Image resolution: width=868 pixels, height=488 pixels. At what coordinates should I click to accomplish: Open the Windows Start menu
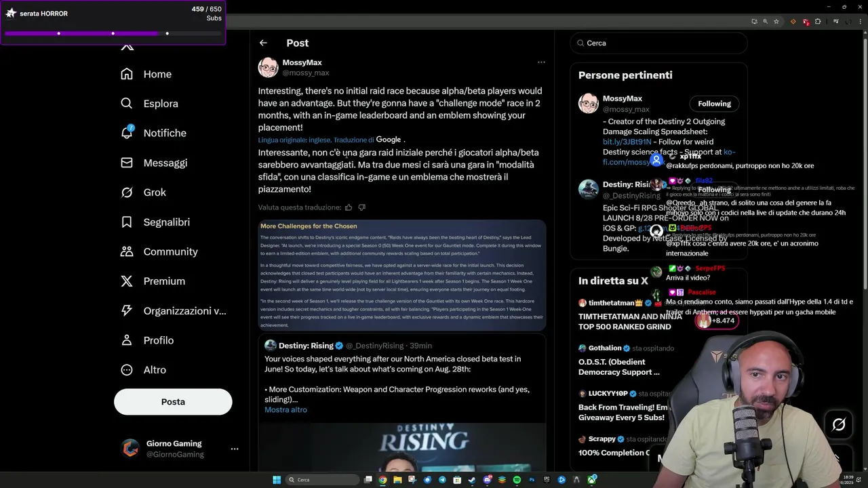(277, 480)
